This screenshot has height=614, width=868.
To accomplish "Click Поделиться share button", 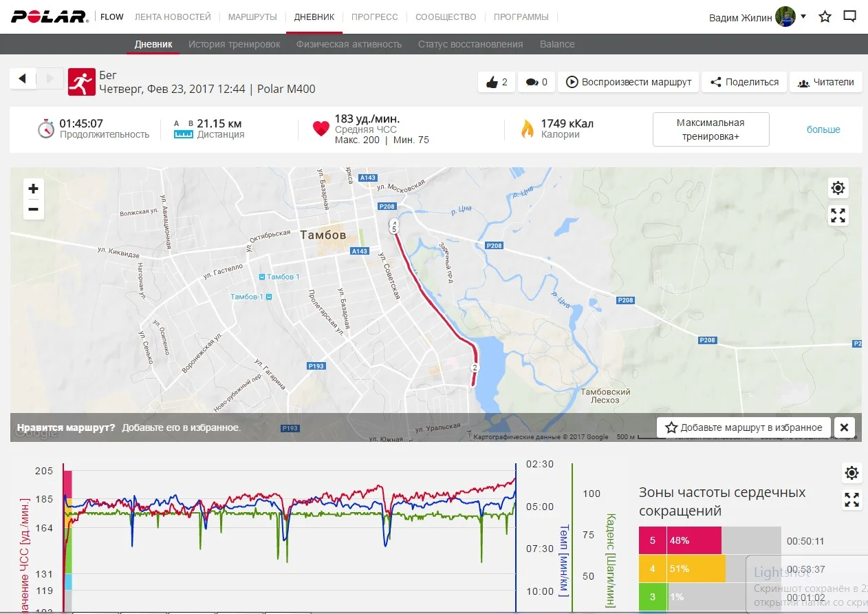I will tap(744, 82).
